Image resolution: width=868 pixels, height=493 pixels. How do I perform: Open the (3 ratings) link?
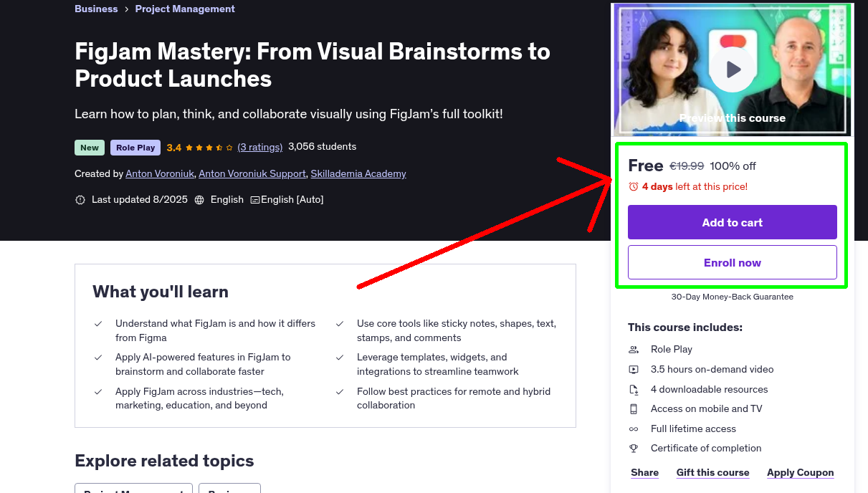tap(260, 147)
